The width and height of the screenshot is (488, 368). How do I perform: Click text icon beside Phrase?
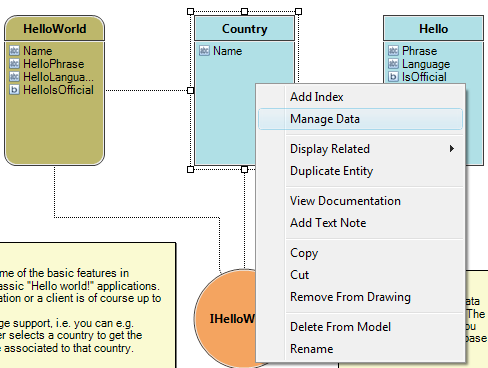pyautogui.click(x=393, y=51)
